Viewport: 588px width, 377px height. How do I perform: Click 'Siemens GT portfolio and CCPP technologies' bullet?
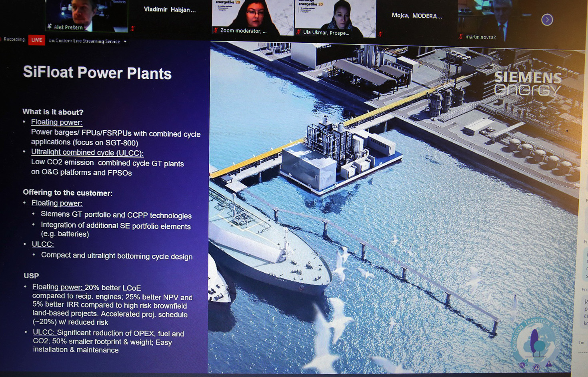pos(116,215)
